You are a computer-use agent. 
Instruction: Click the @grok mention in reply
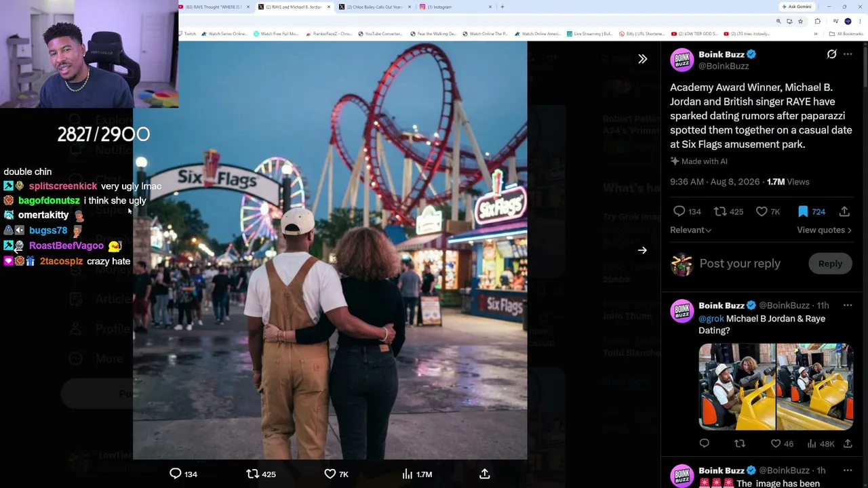click(711, 319)
